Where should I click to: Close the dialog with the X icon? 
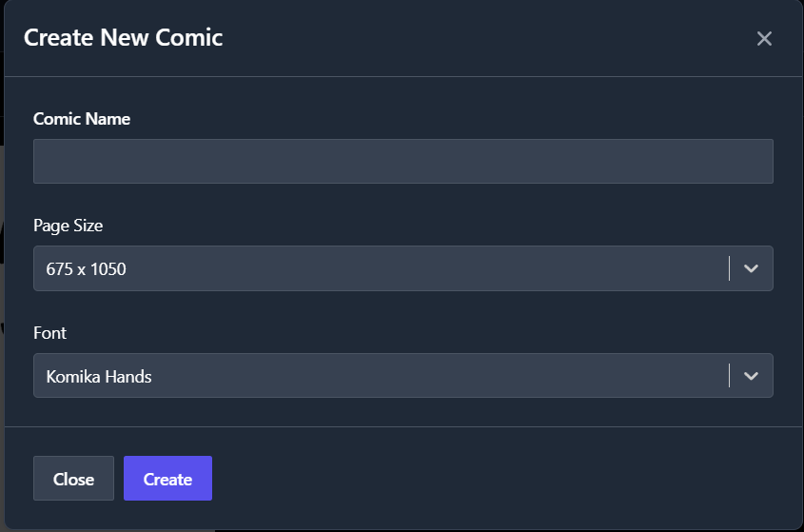[764, 38]
